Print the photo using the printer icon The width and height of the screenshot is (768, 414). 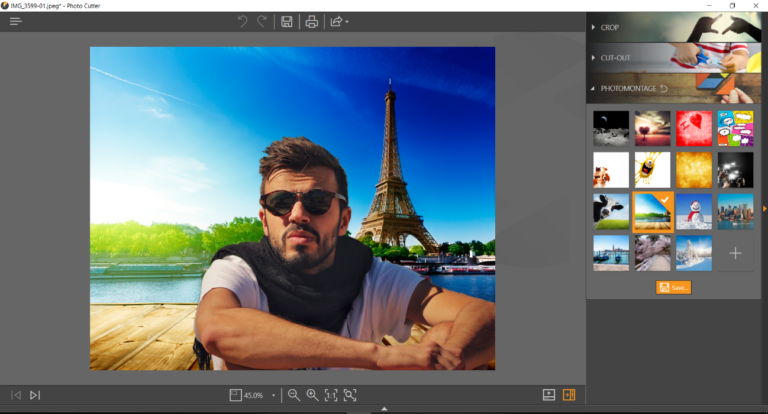(x=312, y=21)
